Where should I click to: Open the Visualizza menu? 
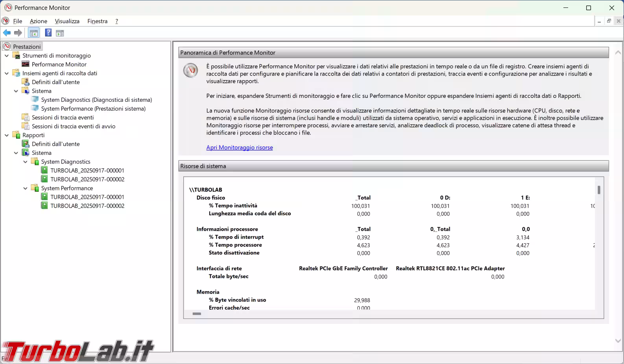click(x=67, y=21)
